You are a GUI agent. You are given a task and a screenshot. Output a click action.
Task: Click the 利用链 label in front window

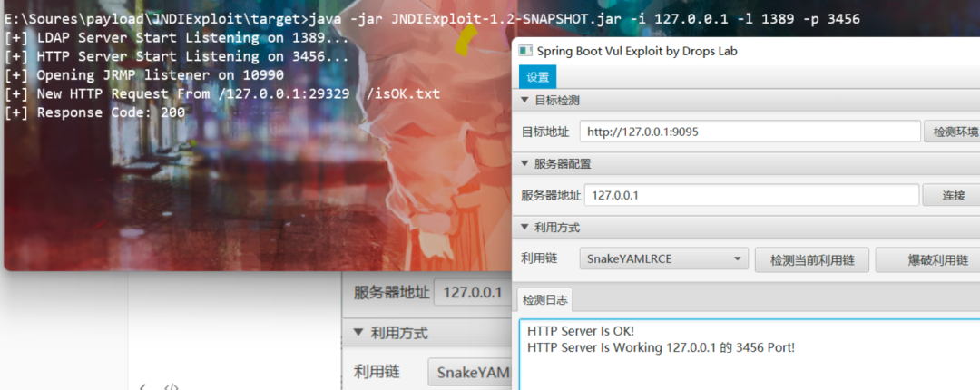pos(539,258)
